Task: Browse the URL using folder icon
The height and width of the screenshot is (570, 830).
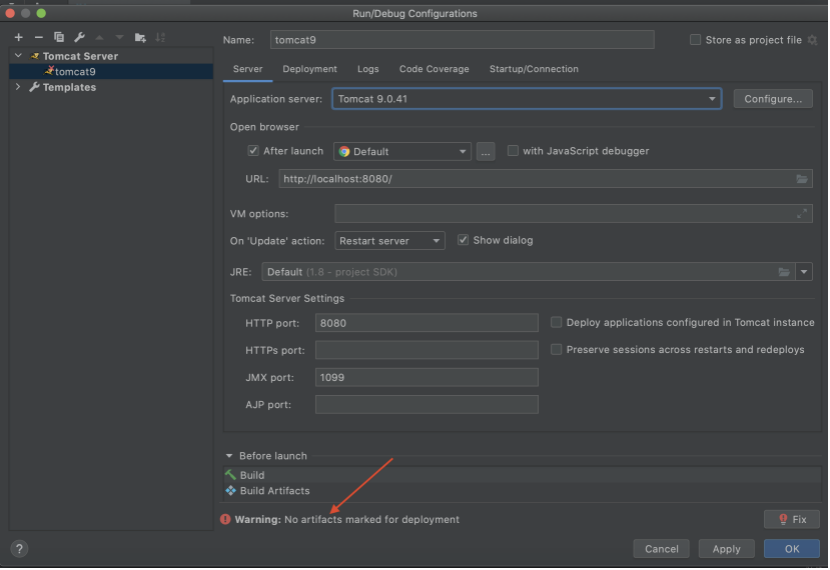Action: pos(802,179)
